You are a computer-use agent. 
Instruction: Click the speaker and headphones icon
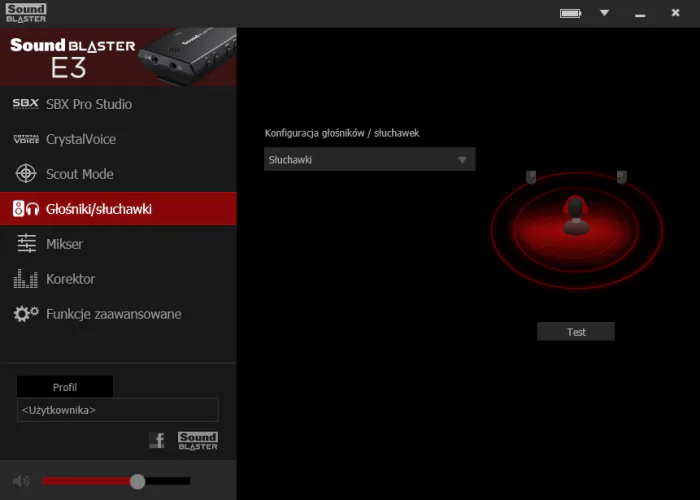(26, 208)
